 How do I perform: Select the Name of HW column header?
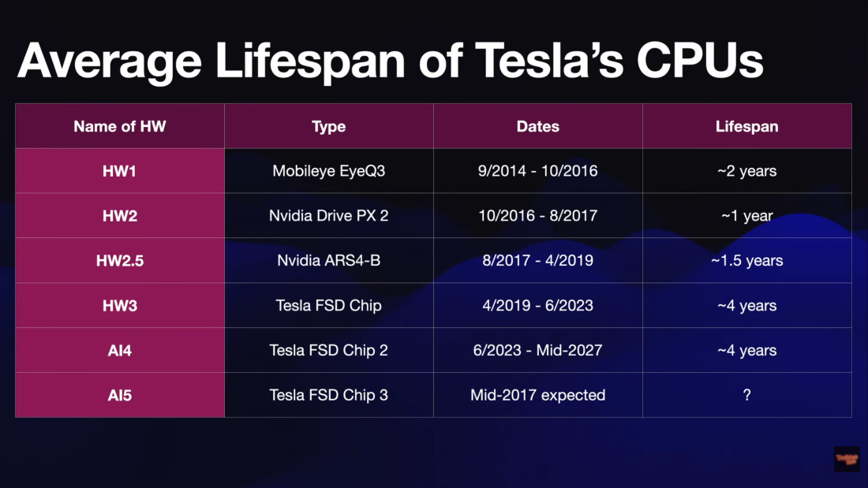pyautogui.click(x=120, y=126)
